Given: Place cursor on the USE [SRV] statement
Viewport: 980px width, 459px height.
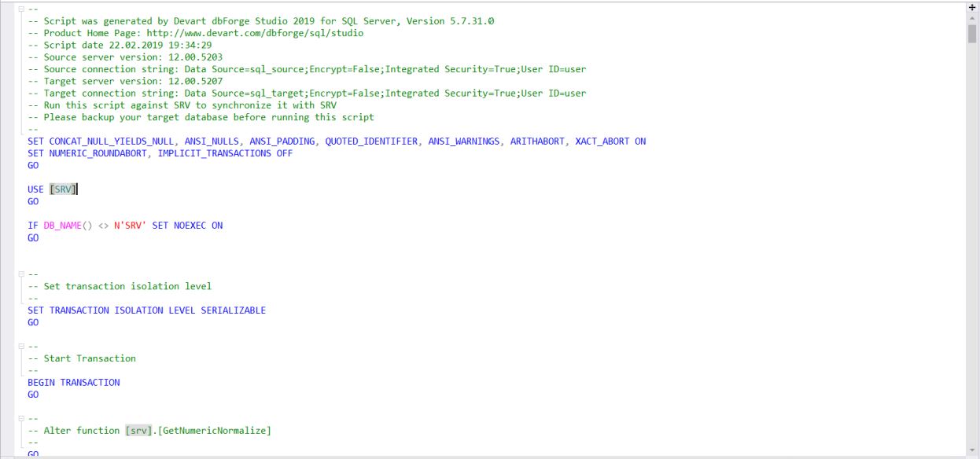Looking at the screenshot, I should (x=51, y=189).
